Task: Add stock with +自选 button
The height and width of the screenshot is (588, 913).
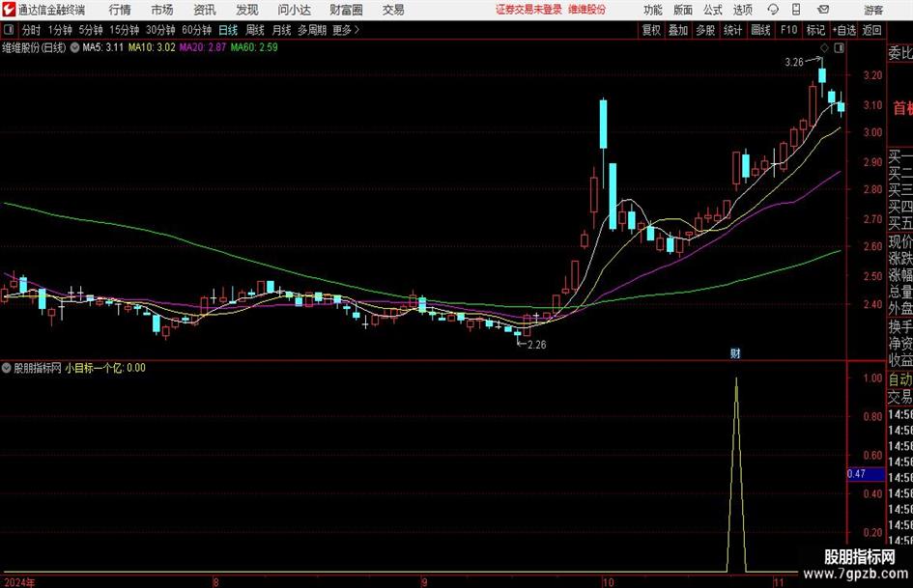Action: [843, 30]
